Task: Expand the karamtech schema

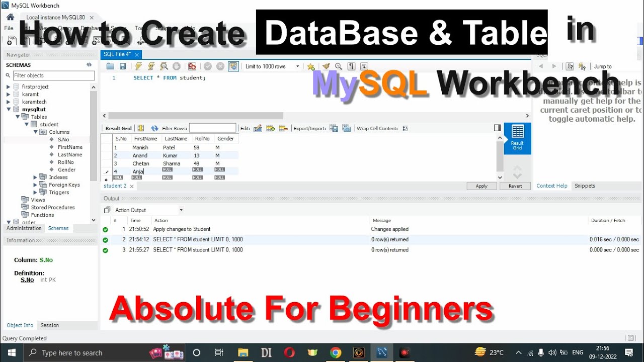Action: (x=8, y=102)
